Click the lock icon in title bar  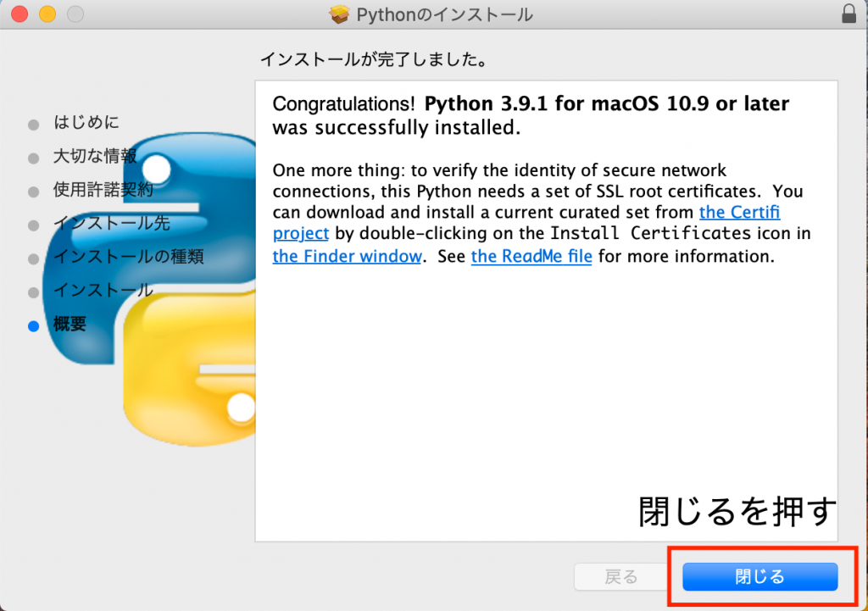(849, 14)
